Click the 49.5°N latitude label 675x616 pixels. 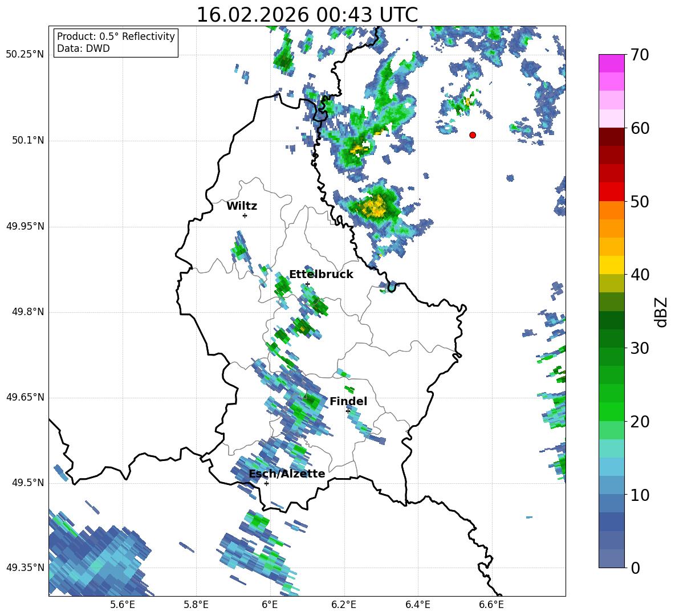coord(27,482)
